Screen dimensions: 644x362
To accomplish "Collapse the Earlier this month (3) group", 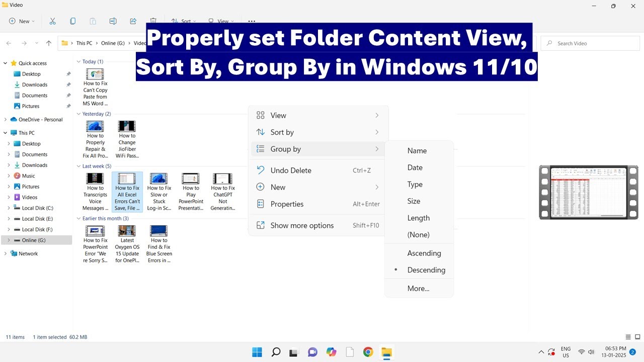I will (x=78, y=218).
